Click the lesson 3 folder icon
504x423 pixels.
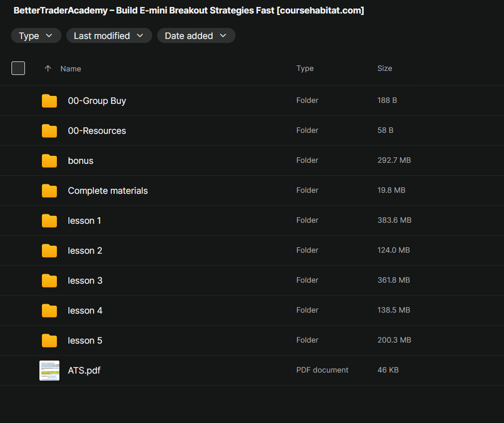(x=49, y=281)
